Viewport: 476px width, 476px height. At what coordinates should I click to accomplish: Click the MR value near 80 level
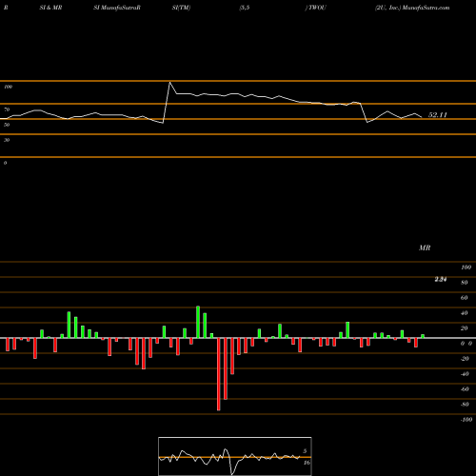[x=441, y=280]
